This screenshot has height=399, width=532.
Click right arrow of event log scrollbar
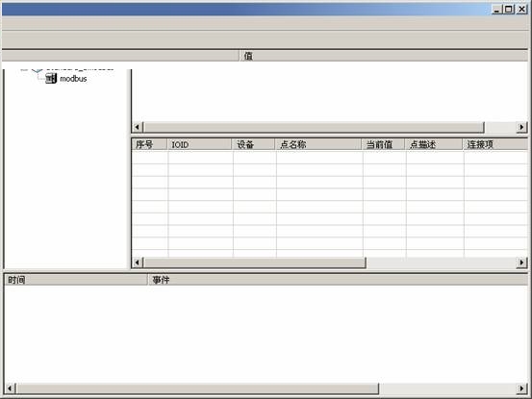(x=521, y=388)
